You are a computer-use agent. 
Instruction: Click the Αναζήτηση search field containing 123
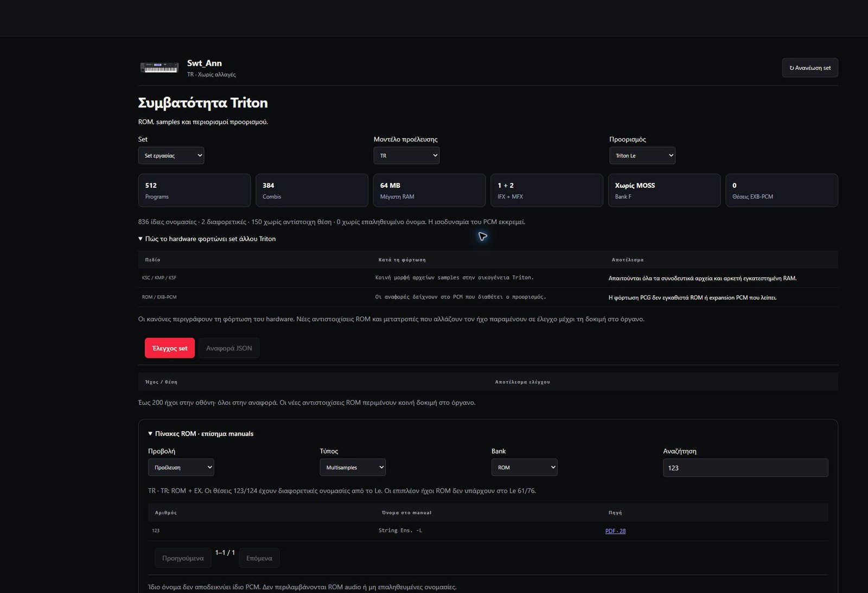[x=745, y=468]
